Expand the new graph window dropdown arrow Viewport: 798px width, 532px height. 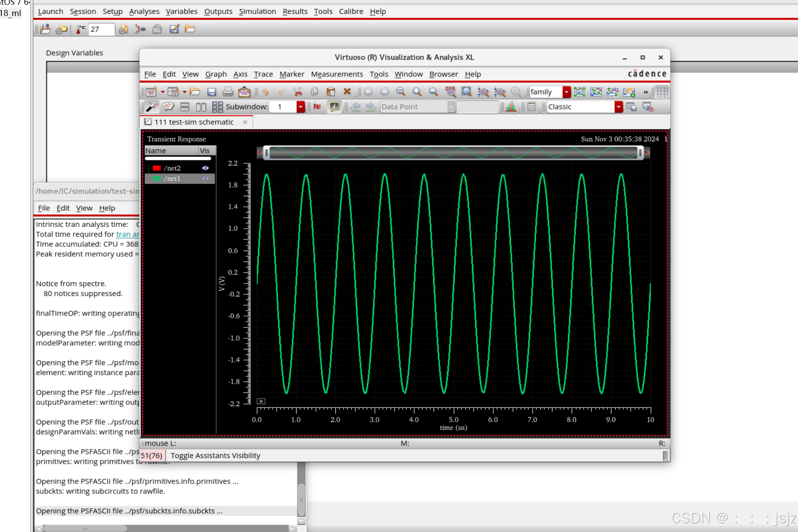click(x=163, y=92)
